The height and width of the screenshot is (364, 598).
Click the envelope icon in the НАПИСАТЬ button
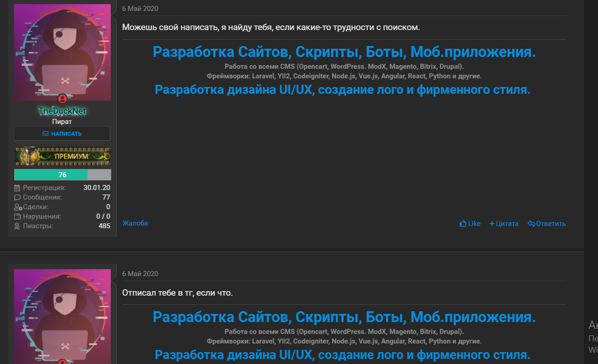(x=46, y=134)
